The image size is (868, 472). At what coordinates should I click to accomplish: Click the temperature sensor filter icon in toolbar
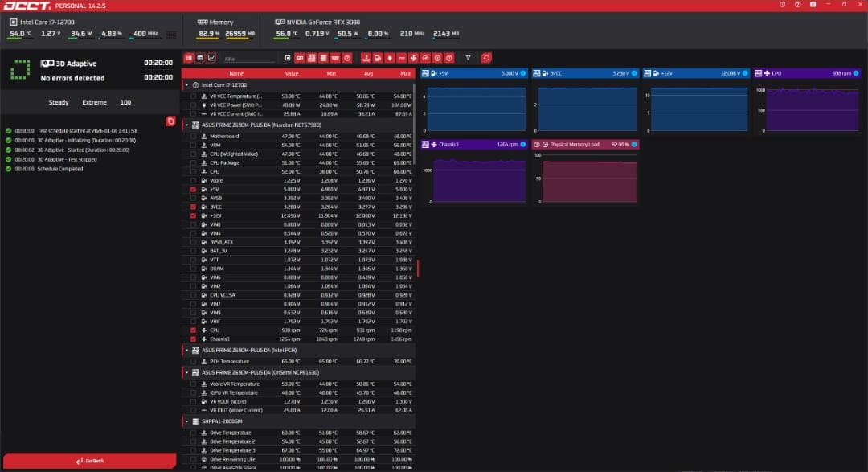(x=366, y=58)
